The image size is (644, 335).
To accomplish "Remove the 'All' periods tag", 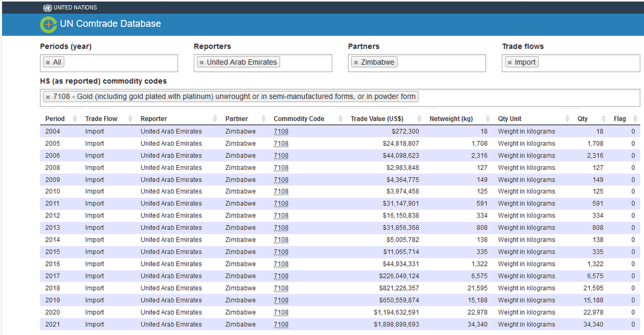I will pyautogui.click(x=48, y=62).
